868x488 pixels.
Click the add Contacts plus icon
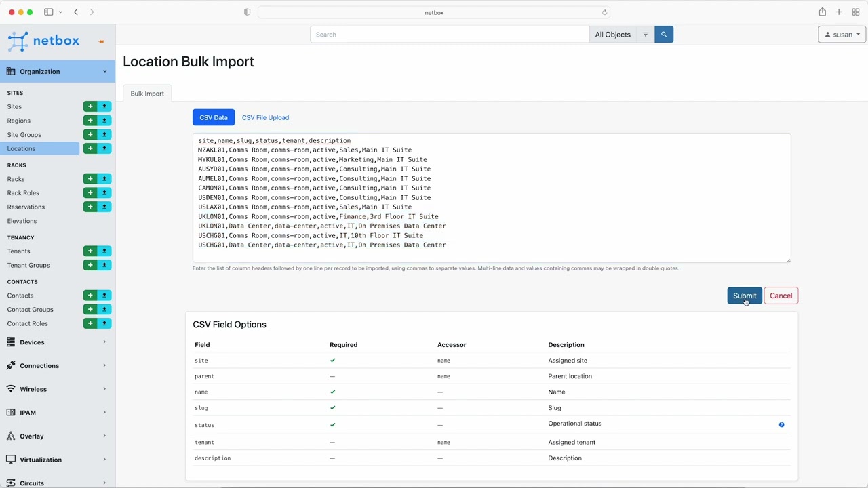tap(90, 296)
